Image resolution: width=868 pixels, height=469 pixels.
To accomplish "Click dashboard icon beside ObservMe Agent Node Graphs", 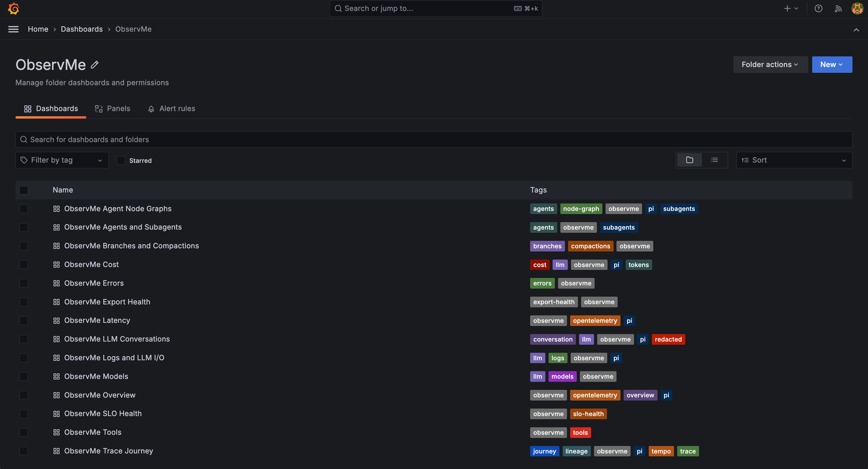I will click(57, 209).
